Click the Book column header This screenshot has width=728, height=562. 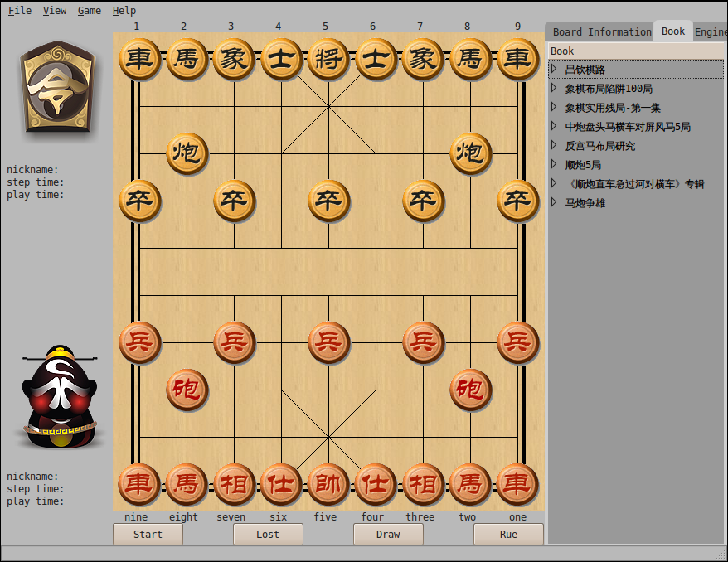pyautogui.click(x=636, y=51)
